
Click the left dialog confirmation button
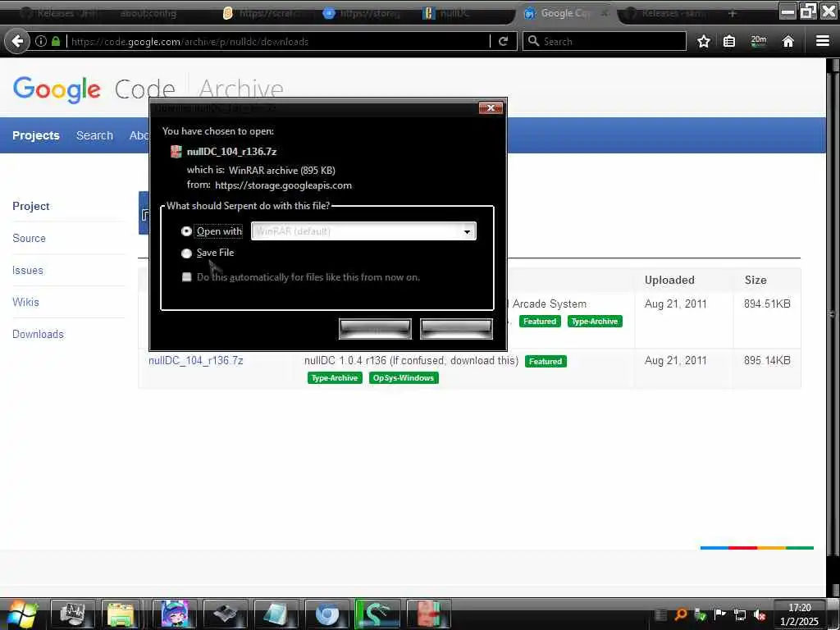(375, 328)
